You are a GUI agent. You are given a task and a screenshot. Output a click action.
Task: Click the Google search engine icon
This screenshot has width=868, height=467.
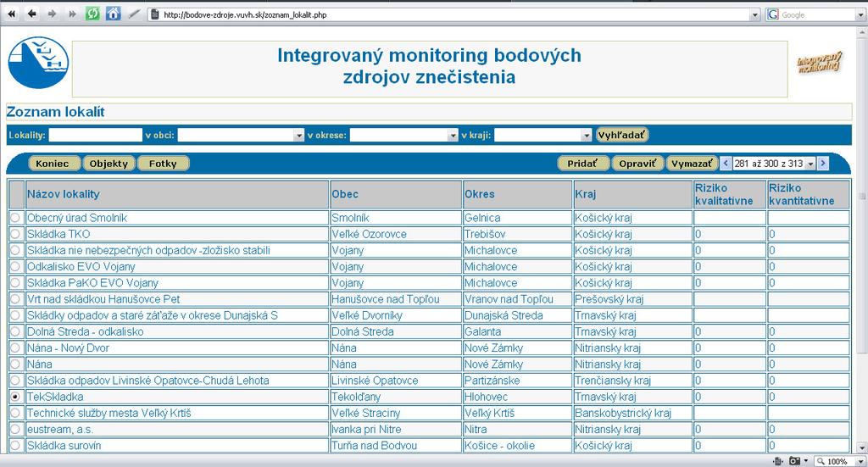click(x=773, y=15)
